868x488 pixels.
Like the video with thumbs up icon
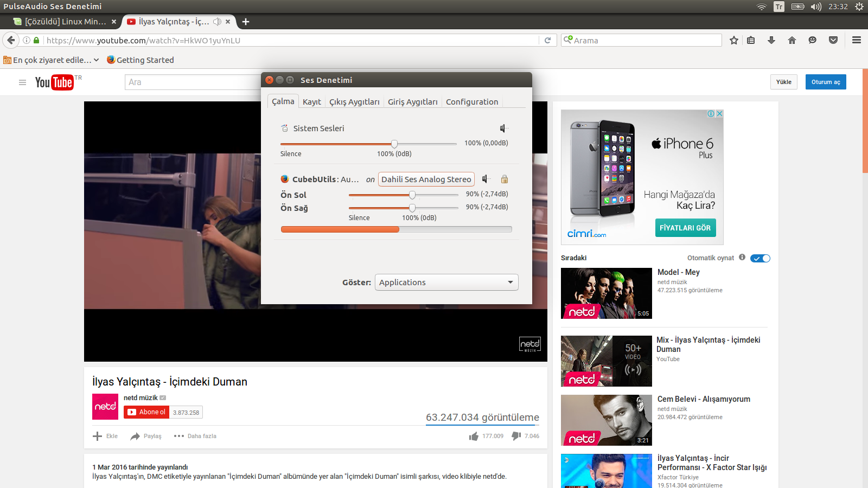coord(474,436)
